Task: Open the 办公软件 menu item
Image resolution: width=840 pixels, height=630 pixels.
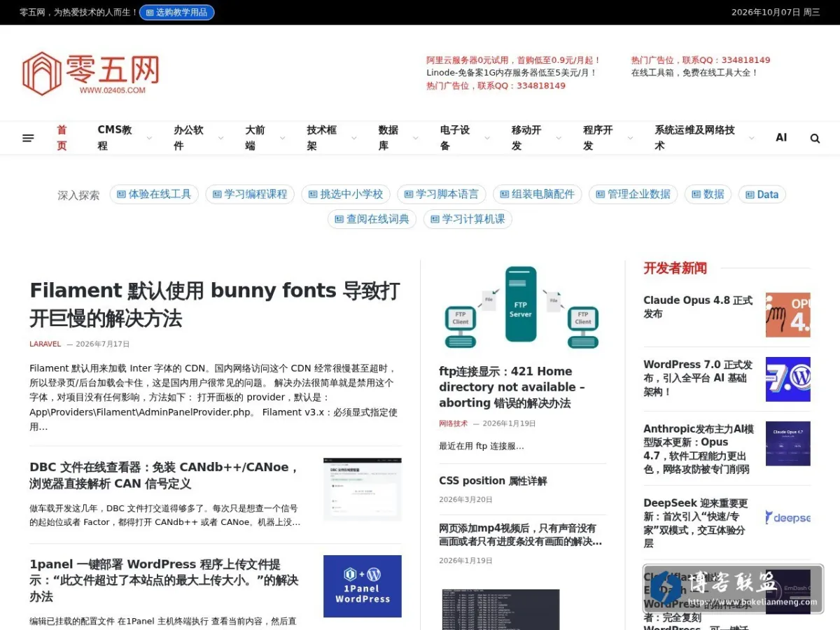Action: pos(188,138)
